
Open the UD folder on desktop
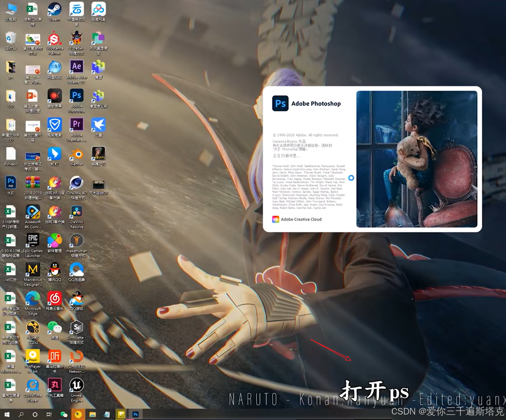tap(11, 98)
